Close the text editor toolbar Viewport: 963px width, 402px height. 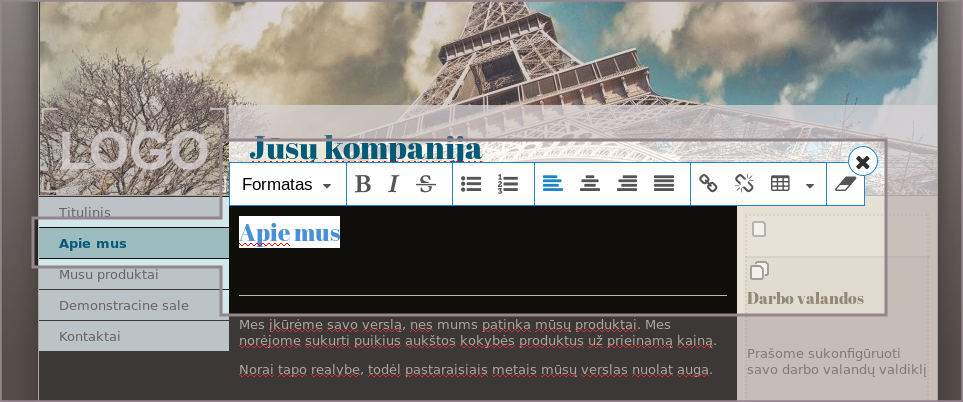pos(863,161)
